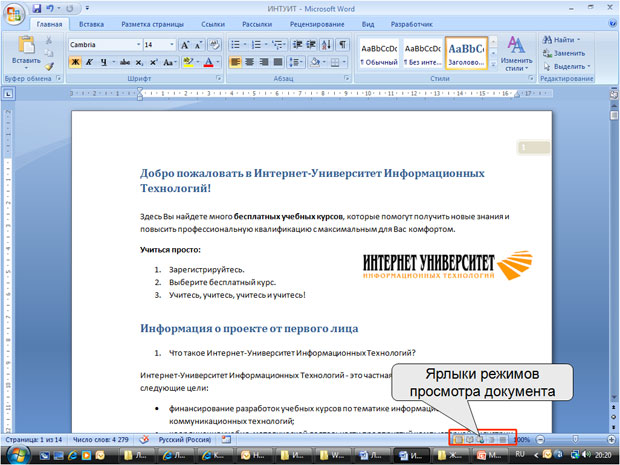The image size is (620, 465).
Task: Click tab selector at ruler corner
Action: pyautogui.click(x=8, y=94)
